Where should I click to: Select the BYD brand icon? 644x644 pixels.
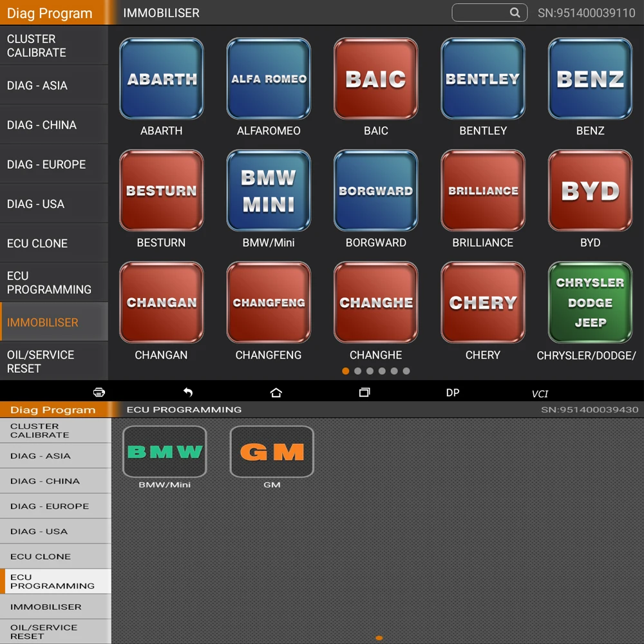click(x=590, y=191)
